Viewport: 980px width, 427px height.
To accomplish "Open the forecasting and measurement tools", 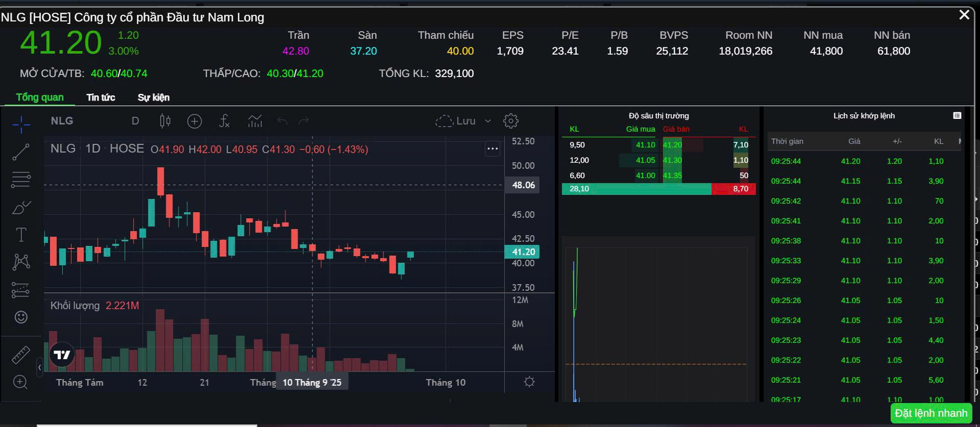I will pyautogui.click(x=21, y=290).
